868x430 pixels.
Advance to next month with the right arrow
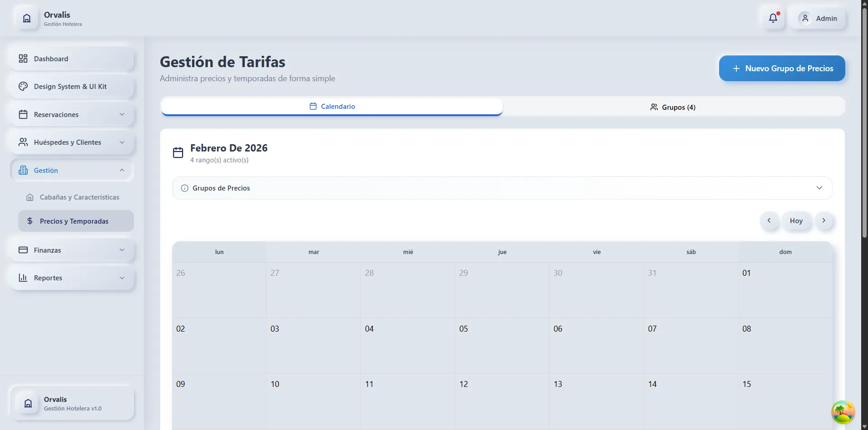pyautogui.click(x=824, y=220)
